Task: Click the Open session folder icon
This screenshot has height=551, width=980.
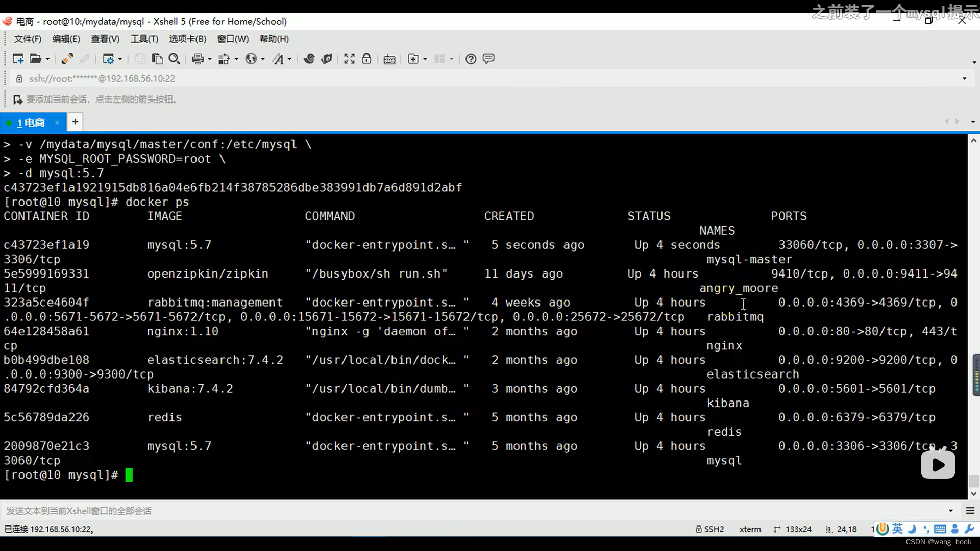Action: (x=35, y=59)
